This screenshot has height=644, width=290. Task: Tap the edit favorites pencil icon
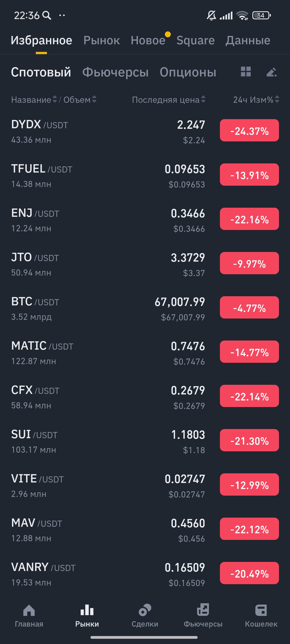(x=271, y=72)
